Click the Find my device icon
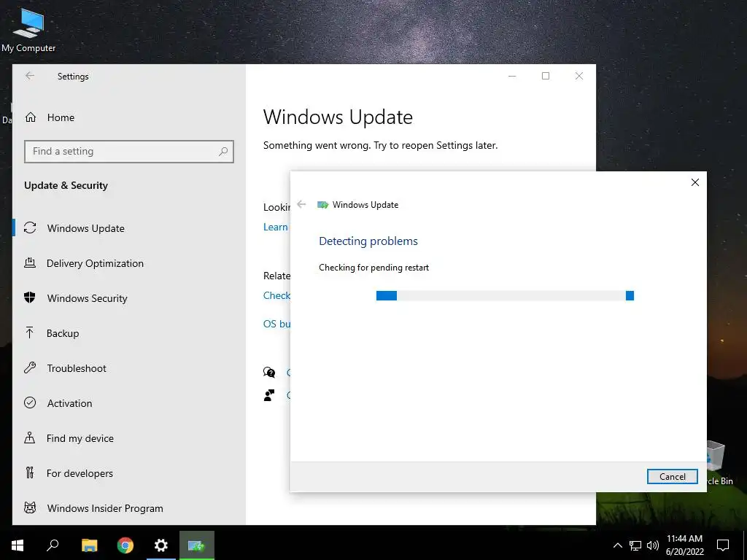 point(29,437)
